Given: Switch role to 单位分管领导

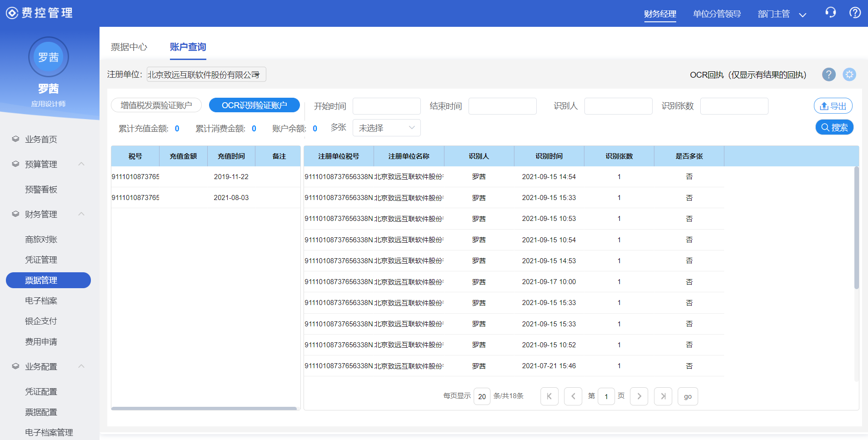Looking at the screenshot, I should point(717,14).
